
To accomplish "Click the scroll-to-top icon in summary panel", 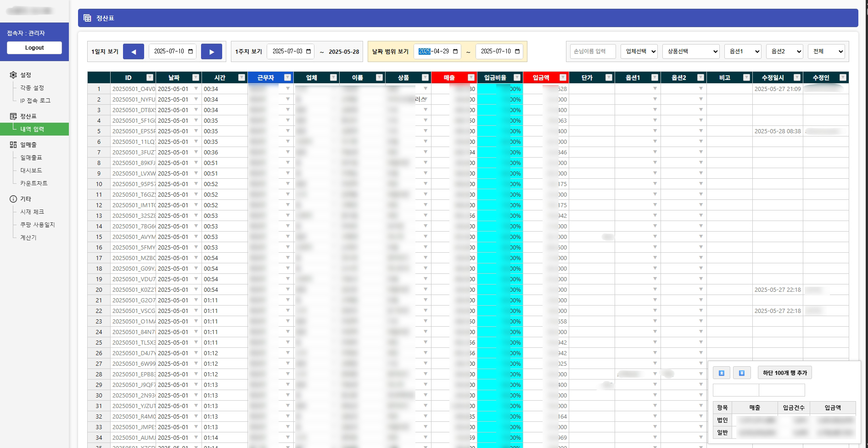I will (722, 373).
